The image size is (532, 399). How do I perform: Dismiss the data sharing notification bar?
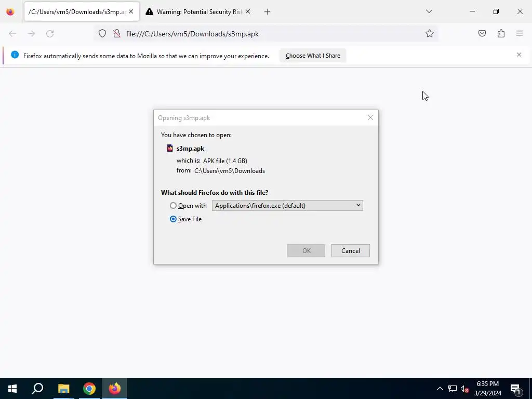(519, 55)
